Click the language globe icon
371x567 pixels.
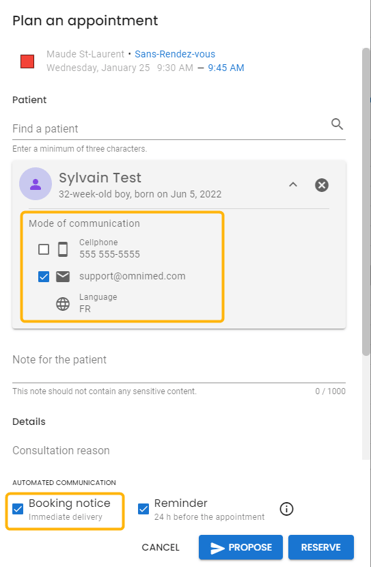63,304
